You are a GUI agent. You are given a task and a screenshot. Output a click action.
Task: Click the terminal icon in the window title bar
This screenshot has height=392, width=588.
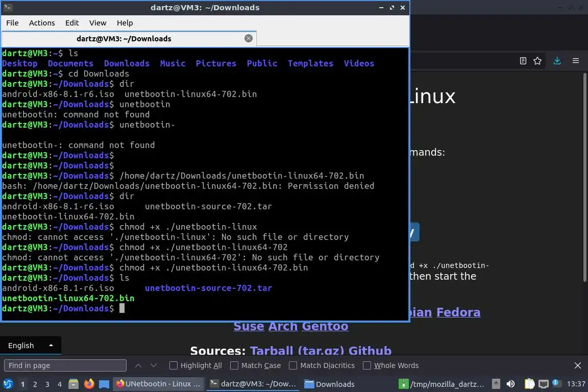point(8,8)
